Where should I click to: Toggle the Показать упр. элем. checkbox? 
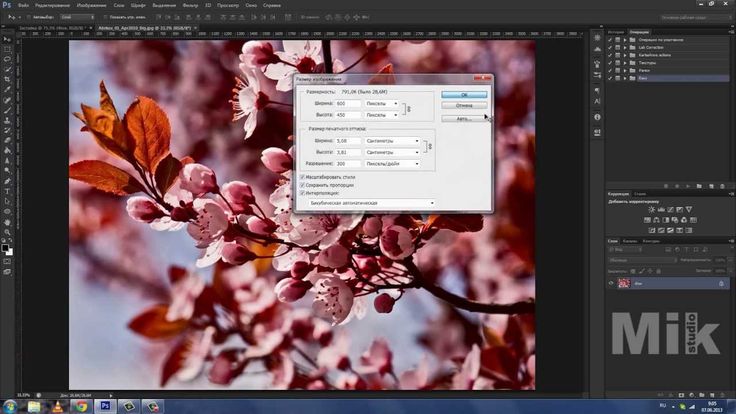point(105,17)
